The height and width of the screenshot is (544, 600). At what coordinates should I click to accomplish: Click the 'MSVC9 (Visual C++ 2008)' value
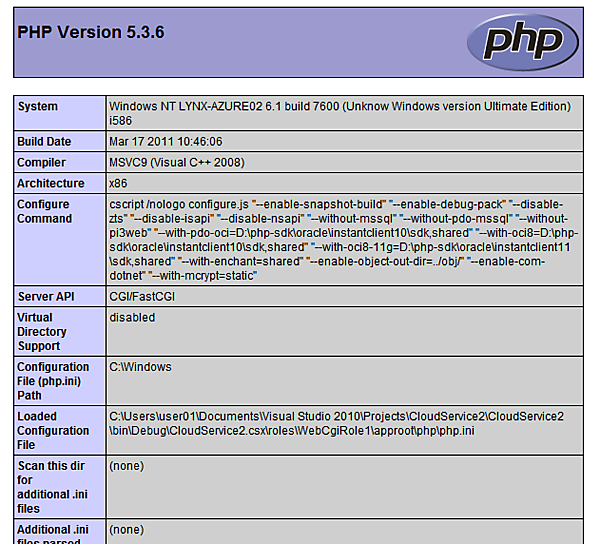tap(177, 163)
